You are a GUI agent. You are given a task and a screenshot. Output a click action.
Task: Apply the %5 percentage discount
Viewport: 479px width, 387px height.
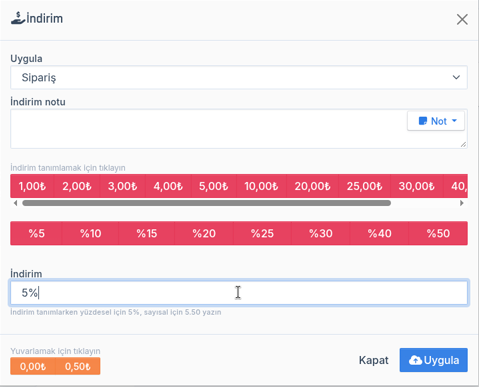tap(36, 233)
